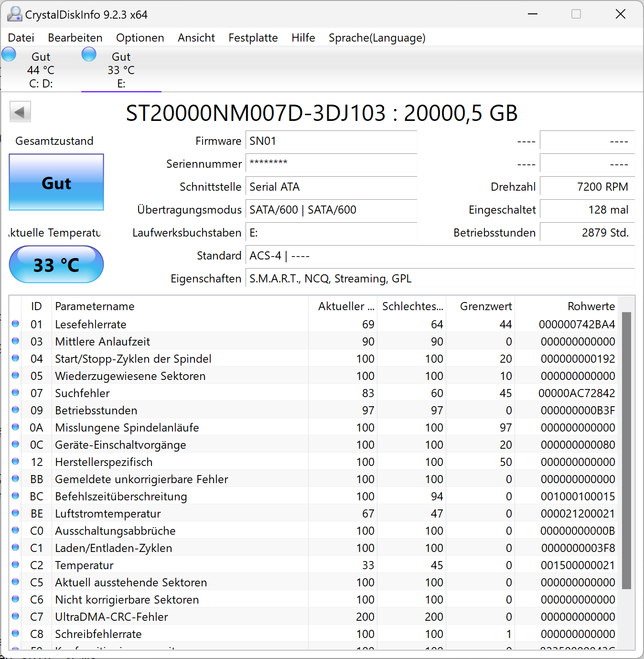Click the SMART table vertical scrollbar
The image size is (644, 659).
tap(626, 450)
